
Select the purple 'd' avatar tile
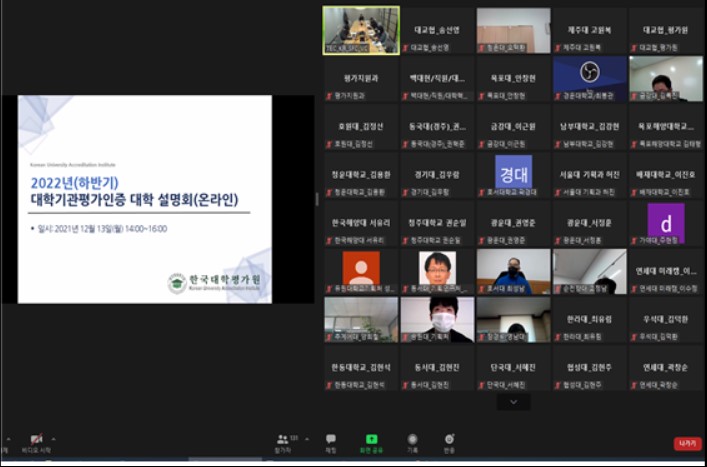[665, 220]
